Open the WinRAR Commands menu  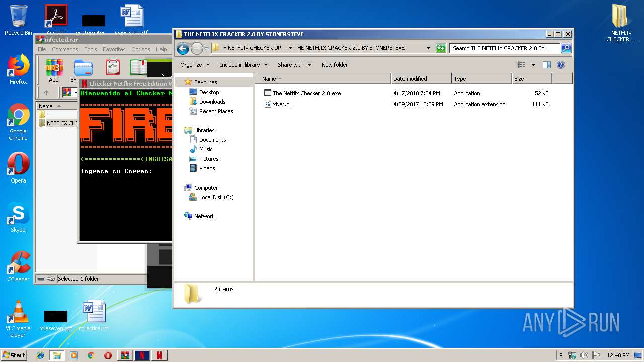tap(65, 49)
